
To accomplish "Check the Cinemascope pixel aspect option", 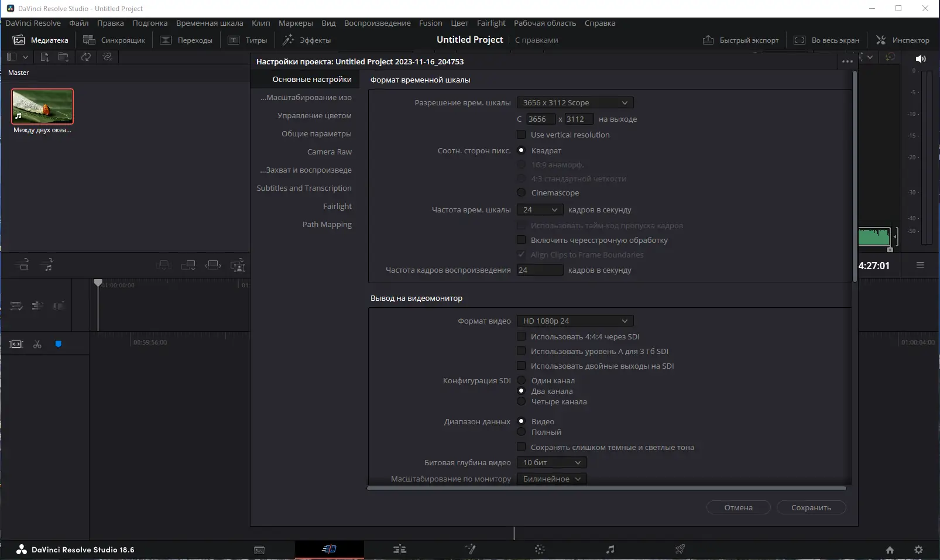I will point(521,192).
